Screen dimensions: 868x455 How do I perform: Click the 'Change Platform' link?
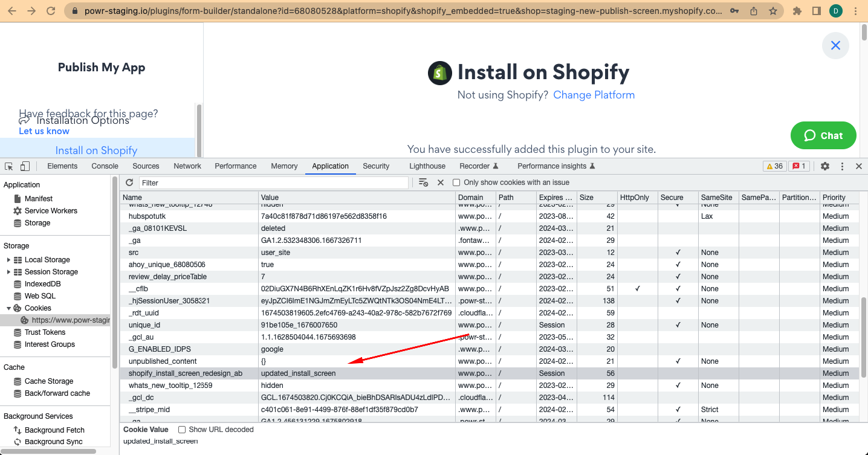tap(594, 95)
